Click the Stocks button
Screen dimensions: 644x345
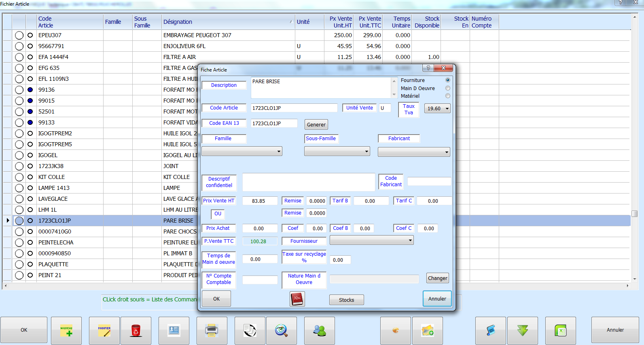click(346, 300)
